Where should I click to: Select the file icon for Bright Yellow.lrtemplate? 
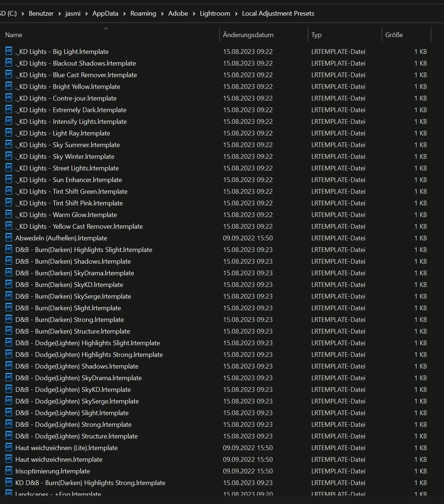point(9,86)
